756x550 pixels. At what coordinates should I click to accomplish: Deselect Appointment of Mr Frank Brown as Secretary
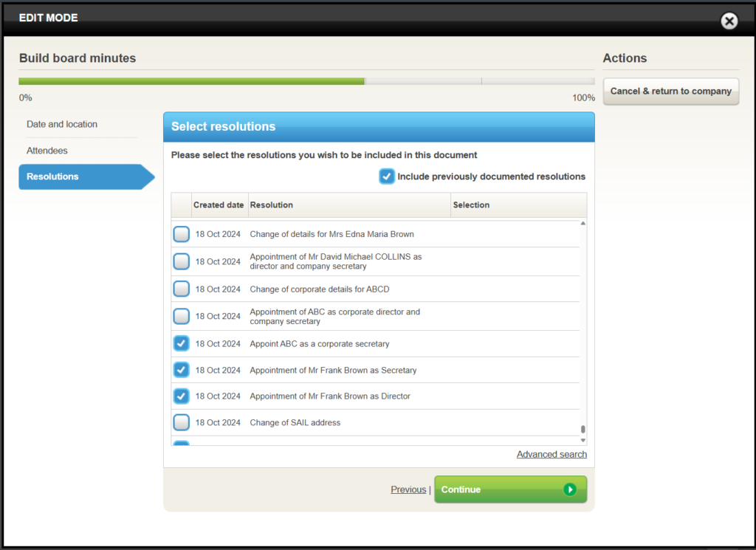[181, 370]
